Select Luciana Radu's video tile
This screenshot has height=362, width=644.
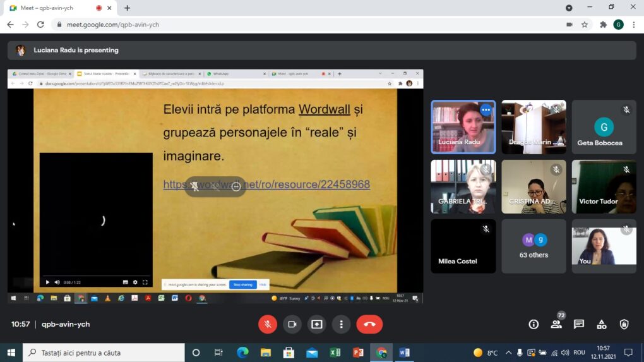pyautogui.click(x=463, y=127)
